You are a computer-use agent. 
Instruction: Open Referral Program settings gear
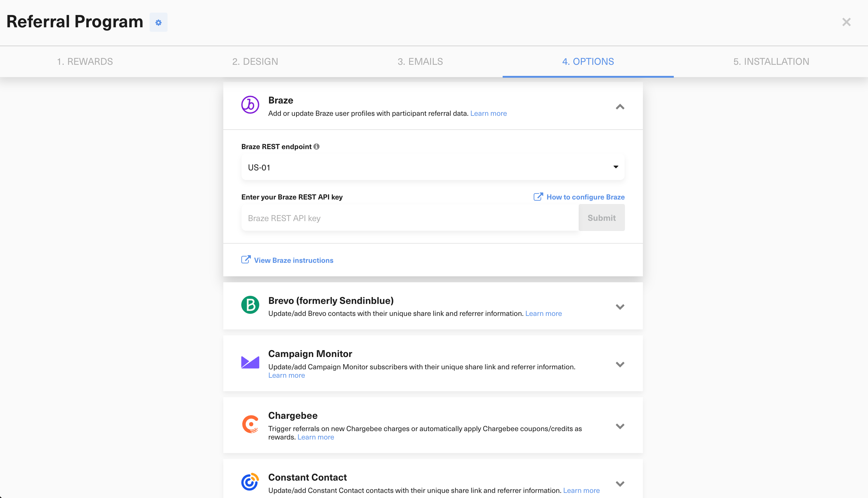click(x=158, y=22)
